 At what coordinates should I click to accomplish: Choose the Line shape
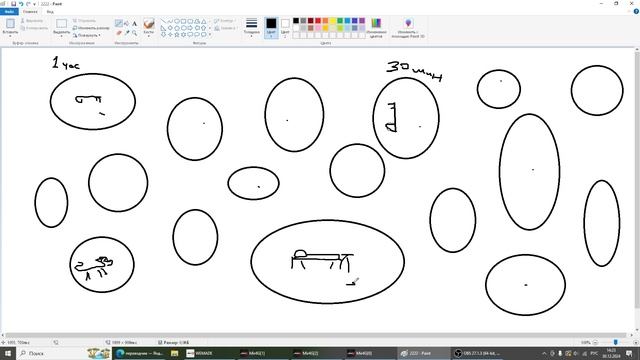(x=163, y=21)
